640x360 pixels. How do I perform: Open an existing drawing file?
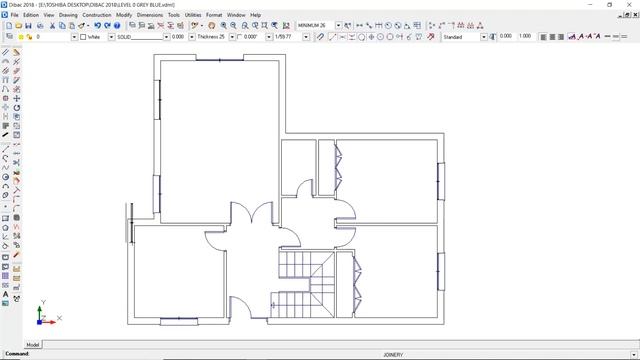(18, 25)
